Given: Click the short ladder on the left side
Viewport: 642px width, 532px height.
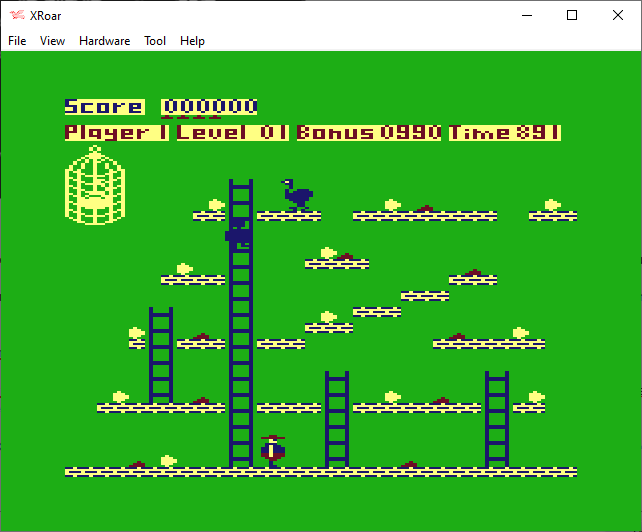Looking at the screenshot, I should coord(161,355).
